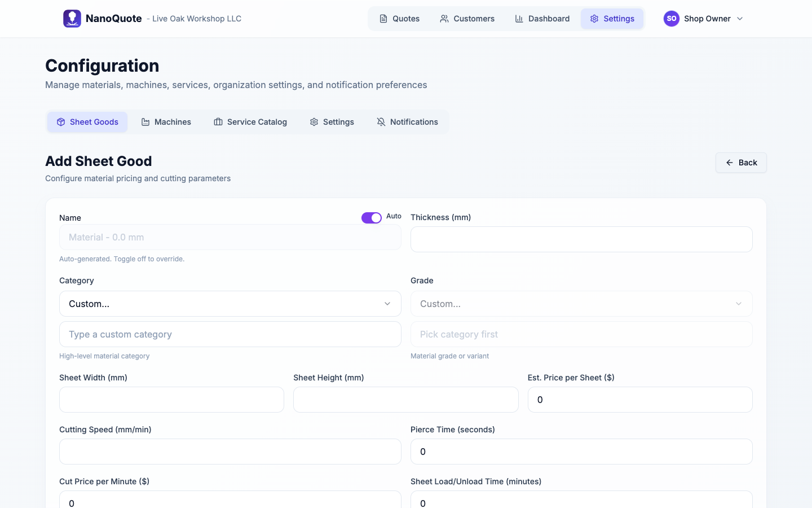Click the Customers people icon

click(444, 19)
